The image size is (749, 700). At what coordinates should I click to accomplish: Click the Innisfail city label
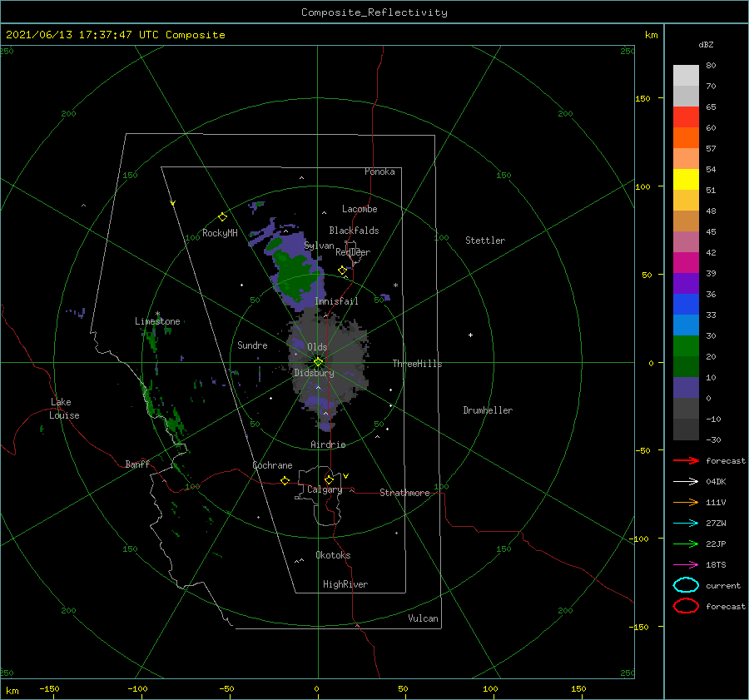tap(336, 301)
